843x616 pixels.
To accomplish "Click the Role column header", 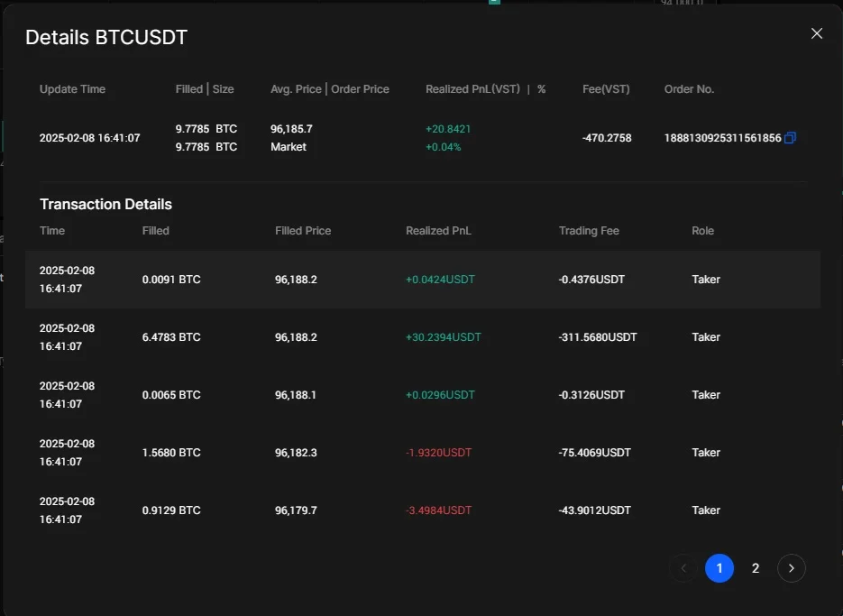I will (702, 231).
